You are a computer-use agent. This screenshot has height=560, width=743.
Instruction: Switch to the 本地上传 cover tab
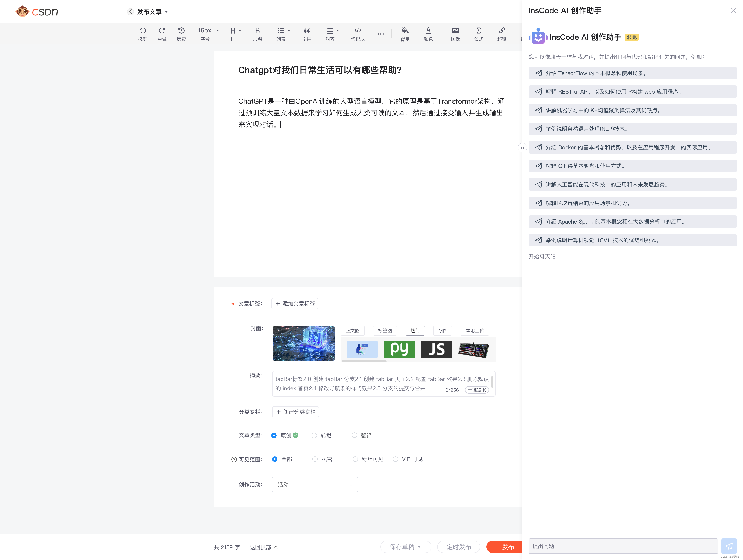tap(474, 331)
